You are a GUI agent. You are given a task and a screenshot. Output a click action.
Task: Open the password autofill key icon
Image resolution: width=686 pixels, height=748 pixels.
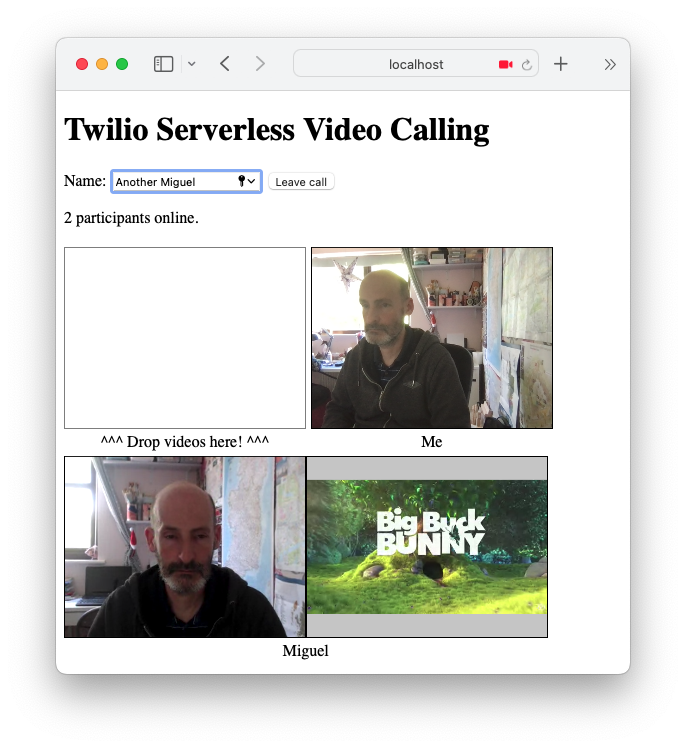pos(241,181)
